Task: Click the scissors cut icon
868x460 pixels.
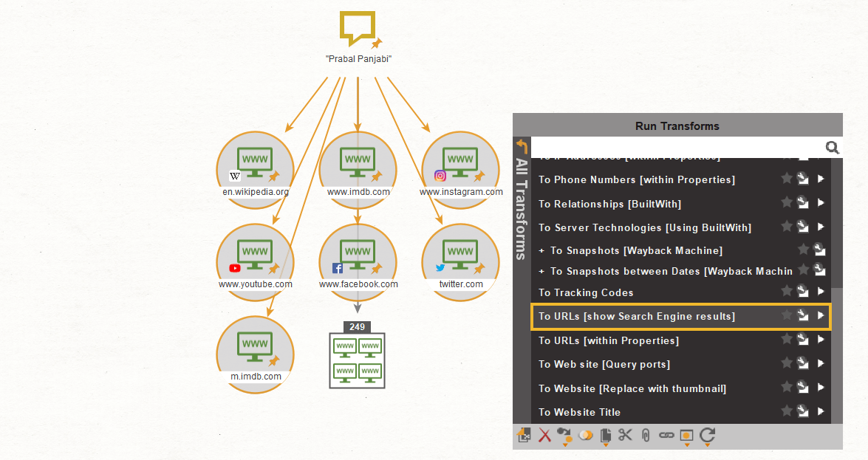Action: pos(626,435)
